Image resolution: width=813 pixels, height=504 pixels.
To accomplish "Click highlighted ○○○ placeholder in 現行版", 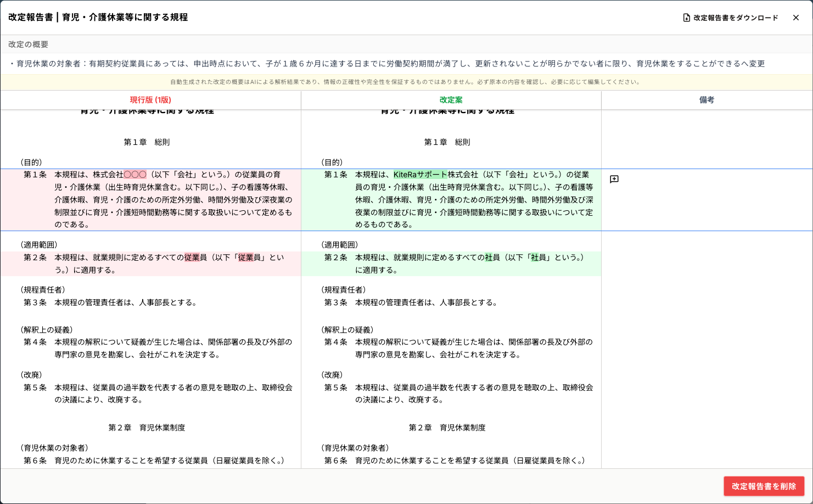I will point(135,175).
